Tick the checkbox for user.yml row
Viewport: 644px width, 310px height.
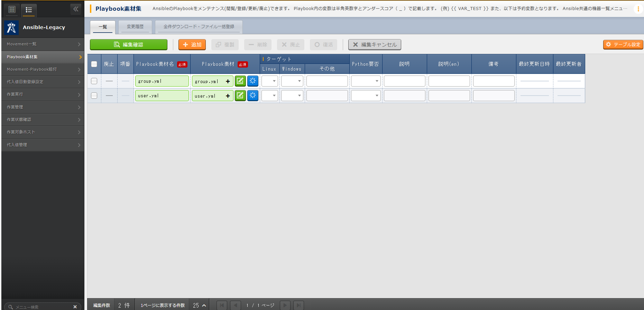click(x=94, y=96)
